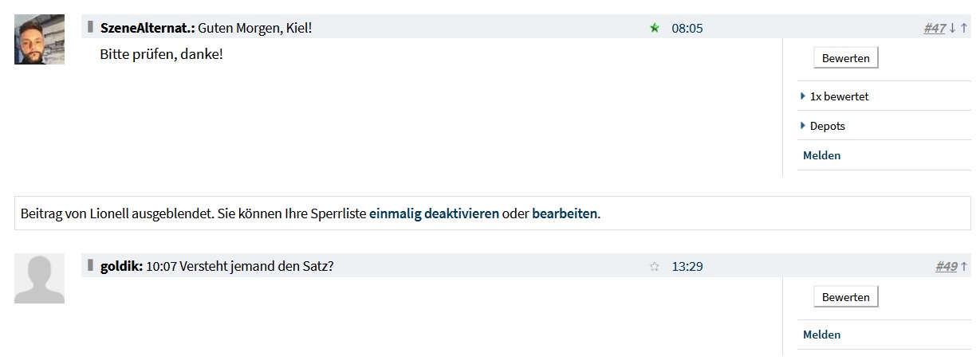
Task: Report goldik's post via Melden
Action: coord(821,335)
